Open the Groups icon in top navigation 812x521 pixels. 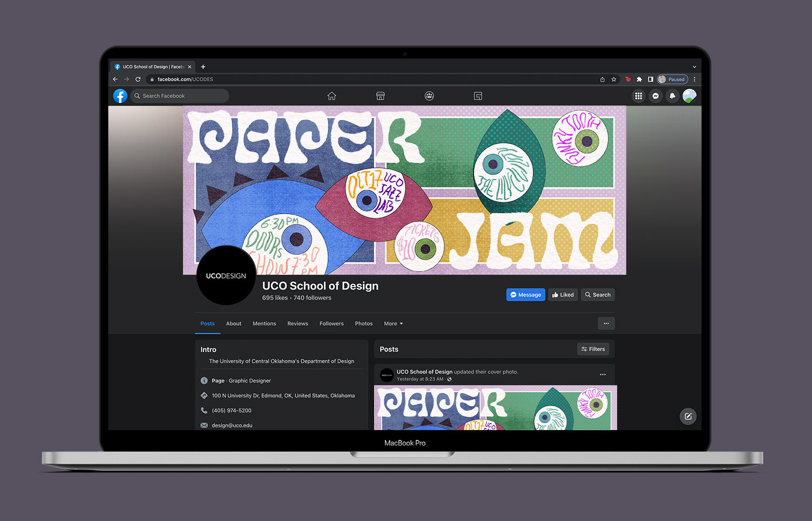click(x=429, y=96)
